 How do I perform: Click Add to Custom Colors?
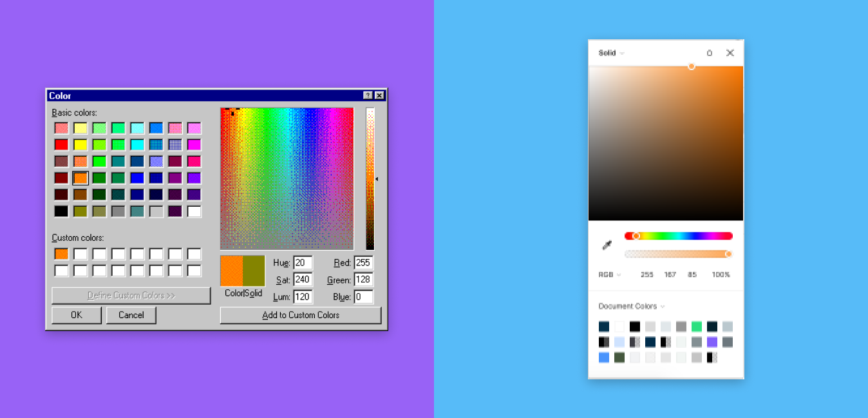tap(300, 315)
